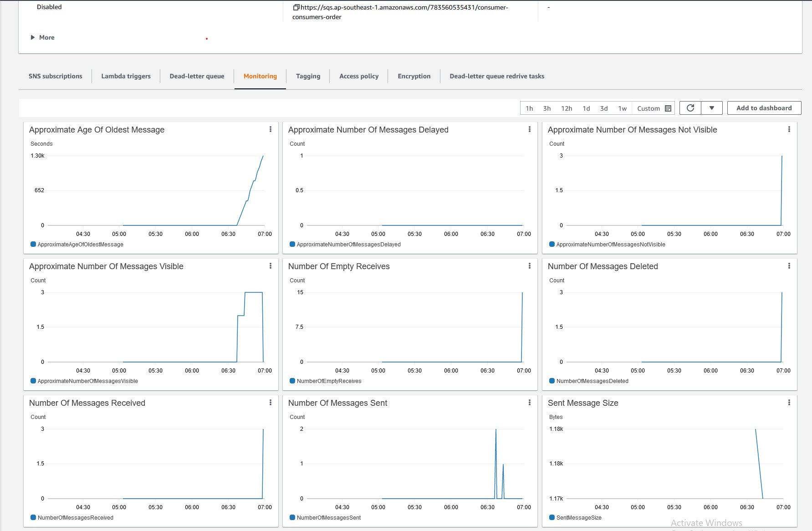Viewport: 812px width, 531px height.
Task: Select the 1w time range
Action: tap(622, 108)
